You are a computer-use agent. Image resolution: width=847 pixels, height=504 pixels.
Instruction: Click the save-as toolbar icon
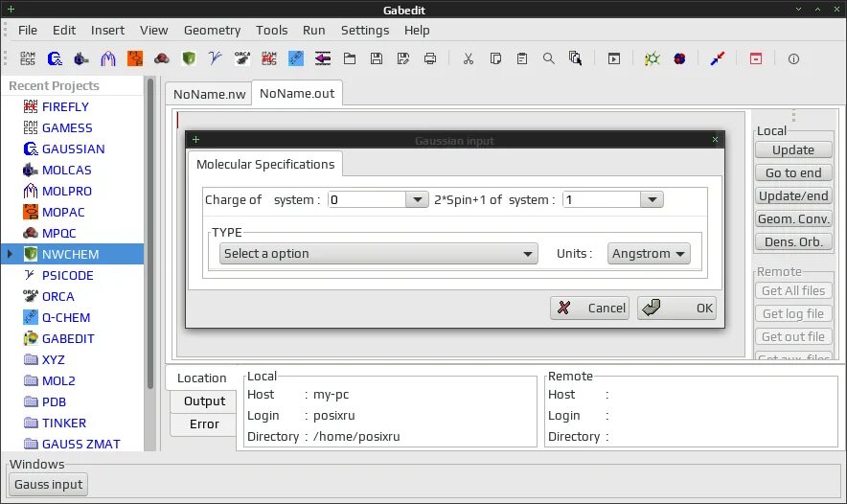403,58
